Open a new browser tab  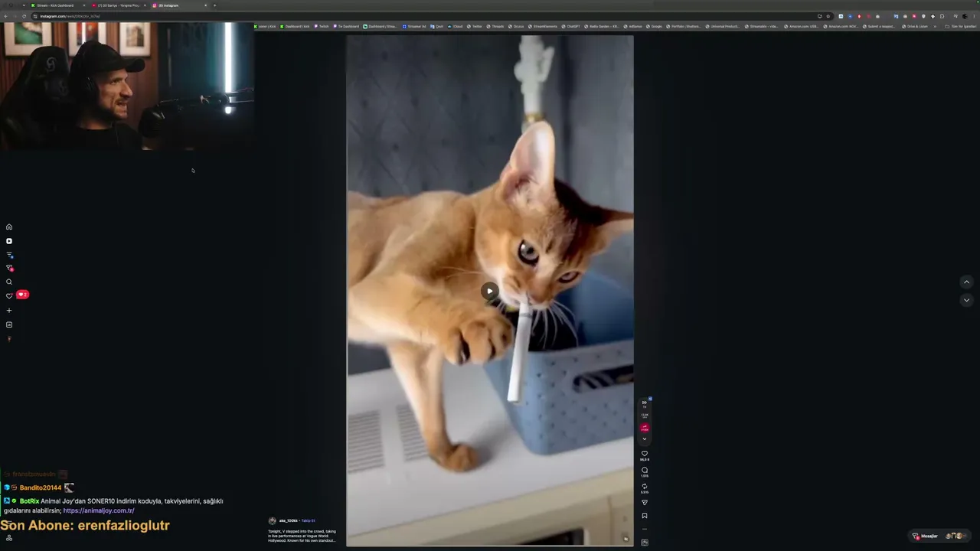coord(214,5)
